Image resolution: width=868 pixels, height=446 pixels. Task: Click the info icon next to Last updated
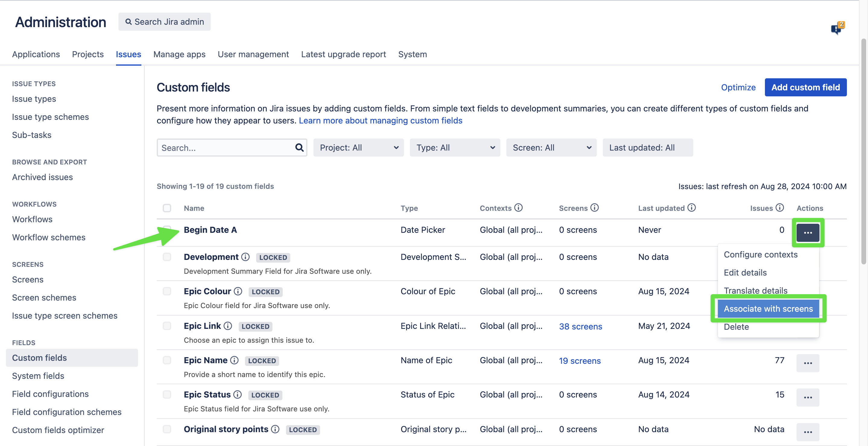coord(691,208)
